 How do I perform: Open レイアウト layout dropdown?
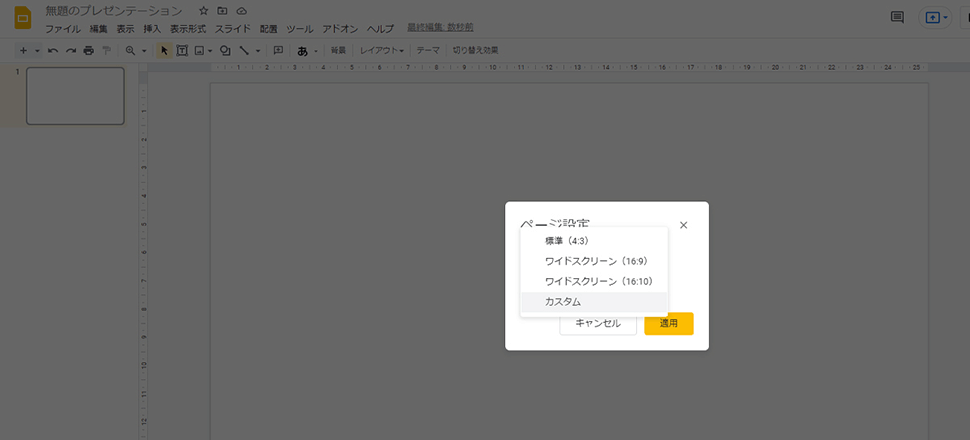tap(382, 51)
